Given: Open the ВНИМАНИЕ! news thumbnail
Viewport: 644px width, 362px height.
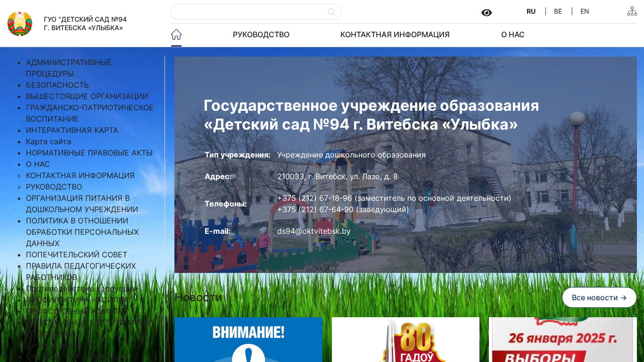Looking at the screenshot, I should pos(248,339).
